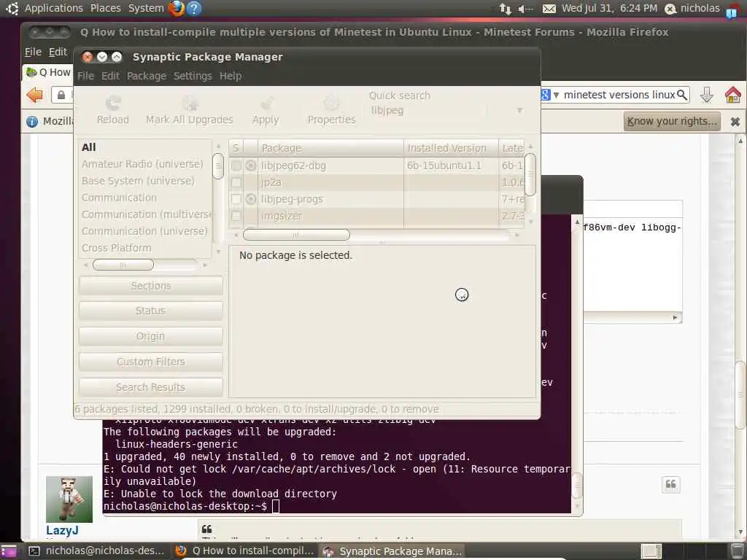
Task: Open the Applications menu in top panel
Action: coord(54,8)
